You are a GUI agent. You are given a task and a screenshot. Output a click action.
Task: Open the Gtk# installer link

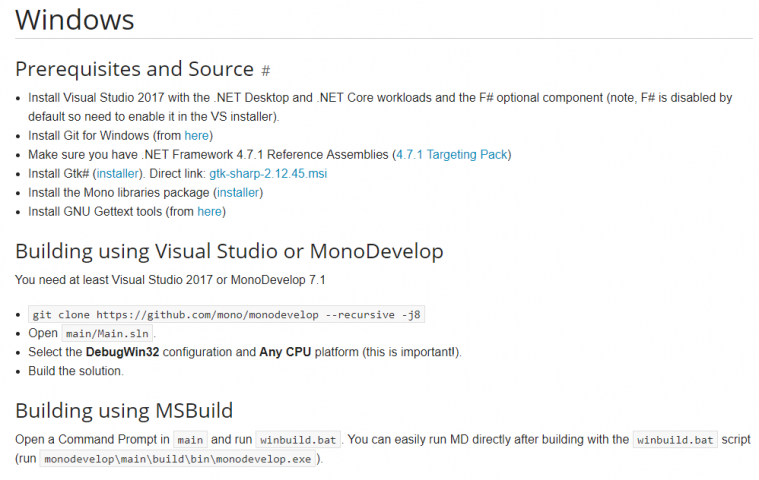pyautogui.click(x=118, y=174)
